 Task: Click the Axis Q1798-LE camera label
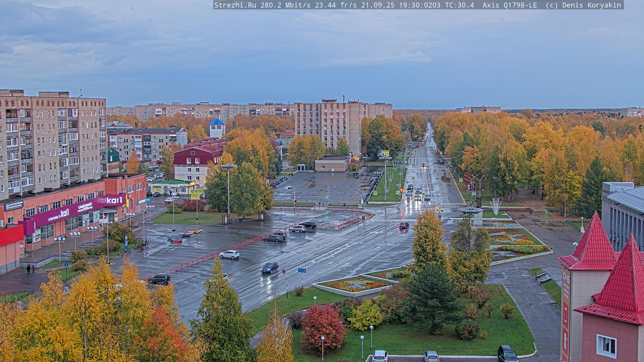(x=510, y=5)
